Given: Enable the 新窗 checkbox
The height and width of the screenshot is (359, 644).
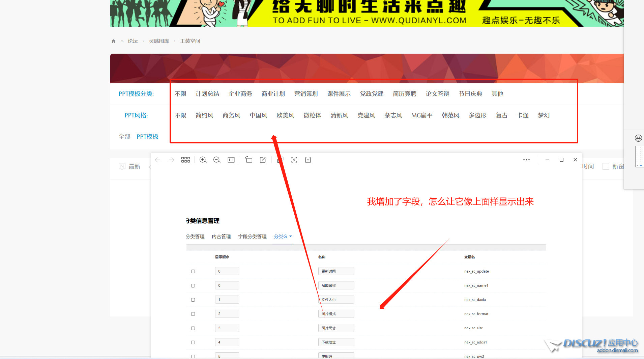Looking at the screenshot, I should (x=606, y=166).
